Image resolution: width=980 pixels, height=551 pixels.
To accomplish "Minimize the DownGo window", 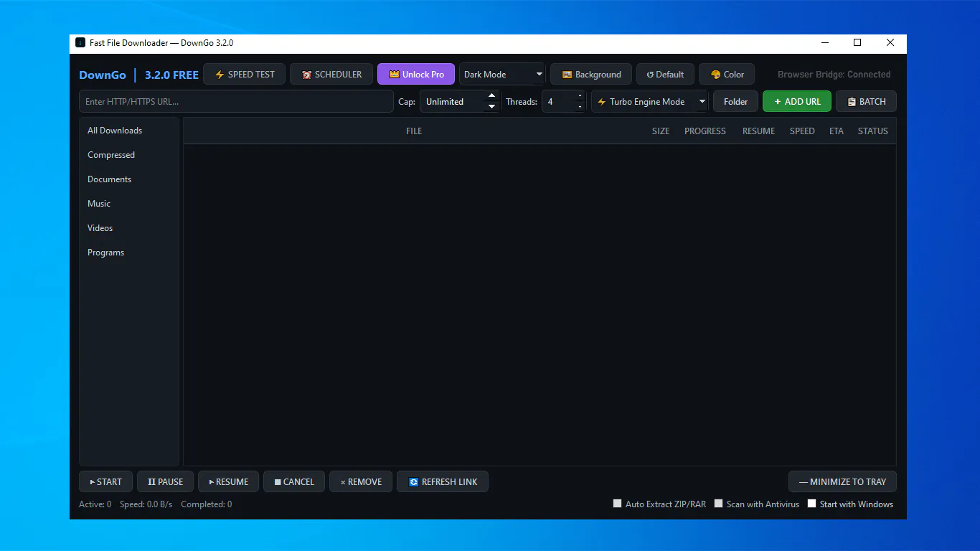I will pos(824,43).
